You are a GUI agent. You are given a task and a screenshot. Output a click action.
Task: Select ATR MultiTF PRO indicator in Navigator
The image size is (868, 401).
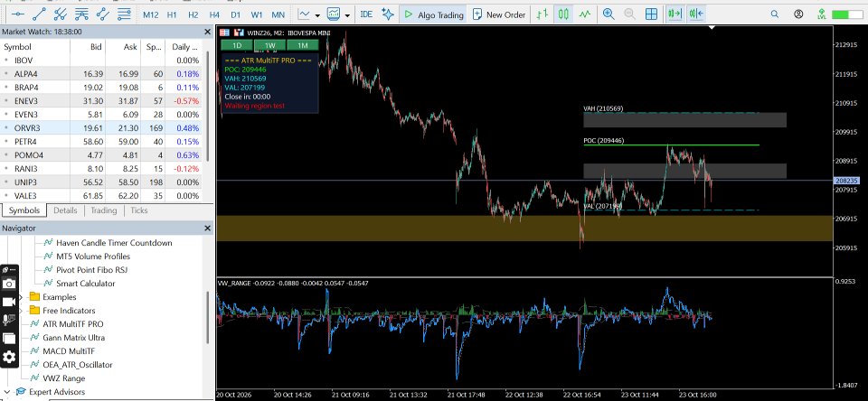click(73, 324)
